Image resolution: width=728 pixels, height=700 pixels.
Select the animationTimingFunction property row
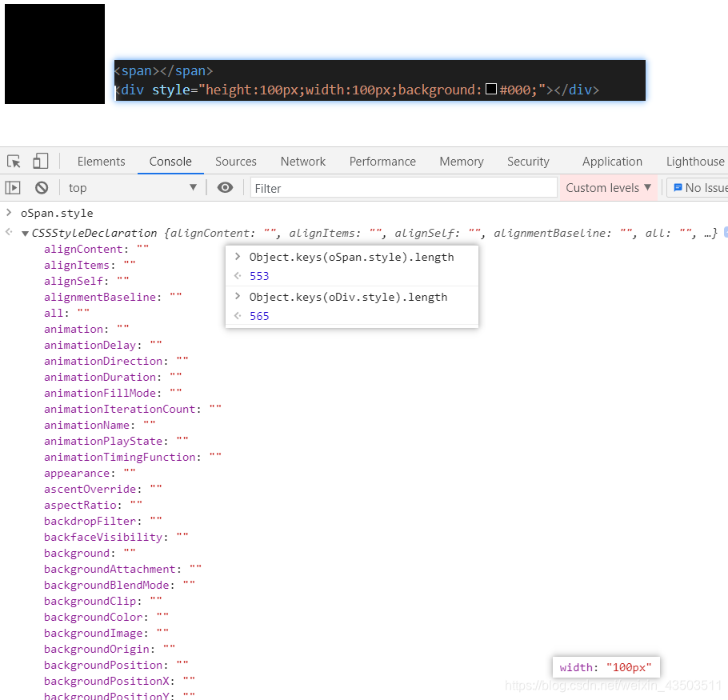pyautogui.click(x=133, y=458)
